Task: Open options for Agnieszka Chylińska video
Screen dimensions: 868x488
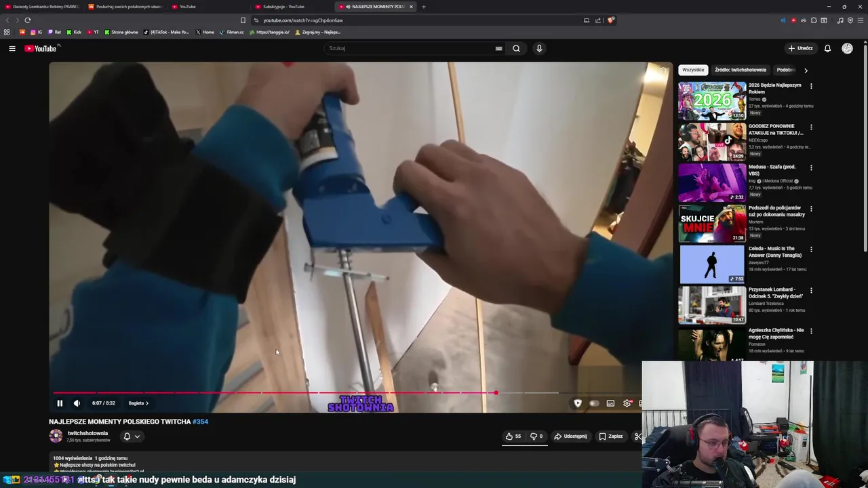Action: (x=811, y=331)
